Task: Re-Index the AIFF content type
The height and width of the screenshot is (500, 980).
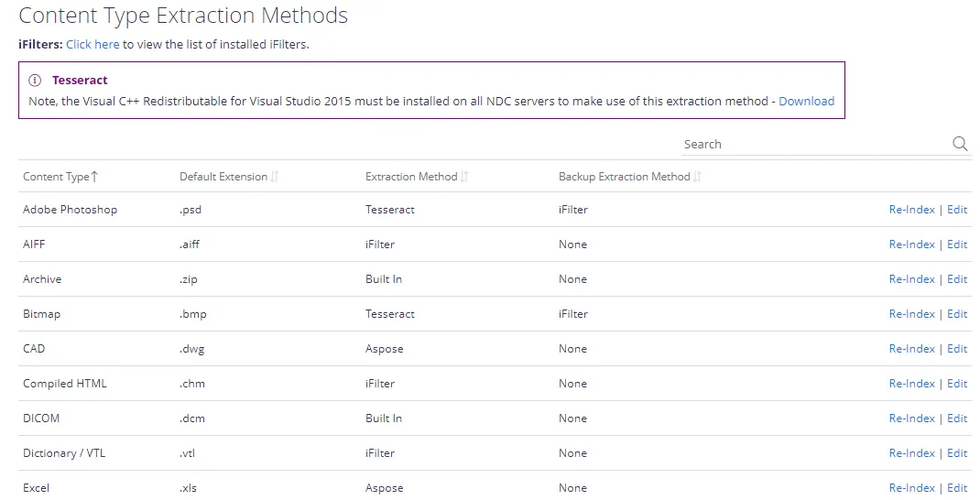Action: tap(912, 245)
